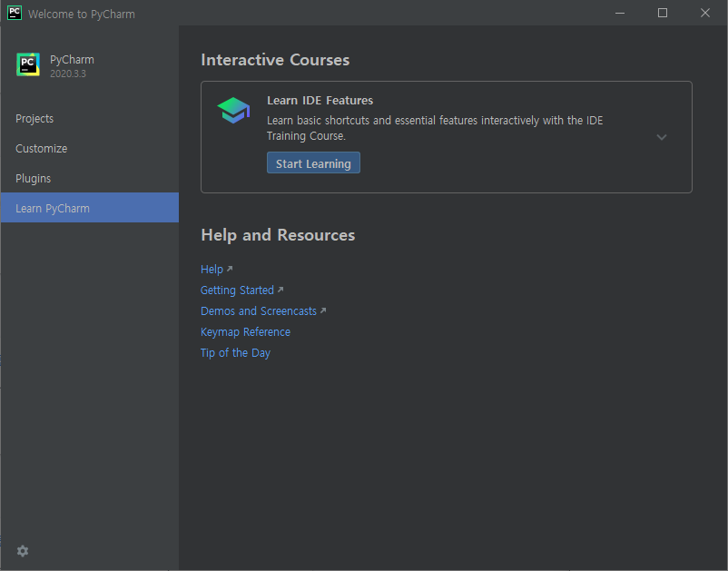Maximize the Welcome to PyCharm window

click(x=663, y=13)
